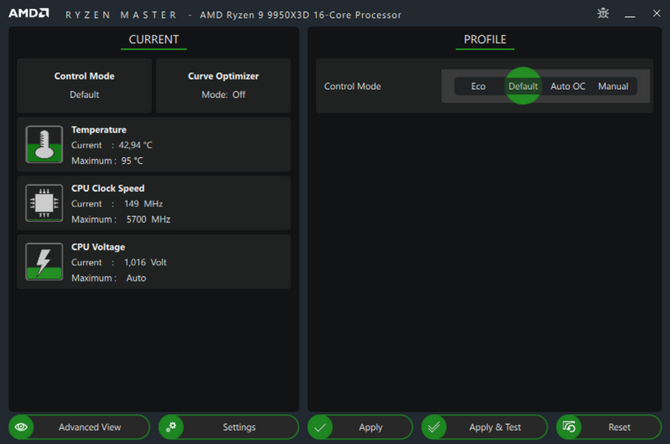Click the eye icon for Advanced View
This screenshot has height=444, width=670.
click(21, 427)
